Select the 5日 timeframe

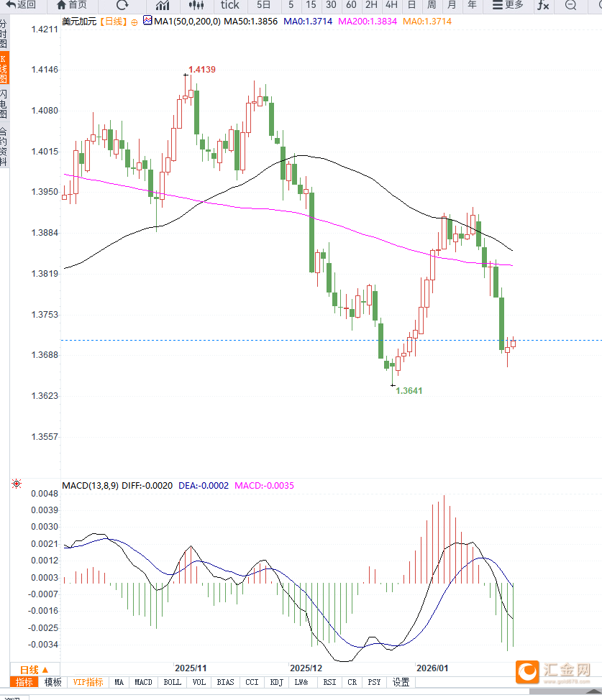264,5
